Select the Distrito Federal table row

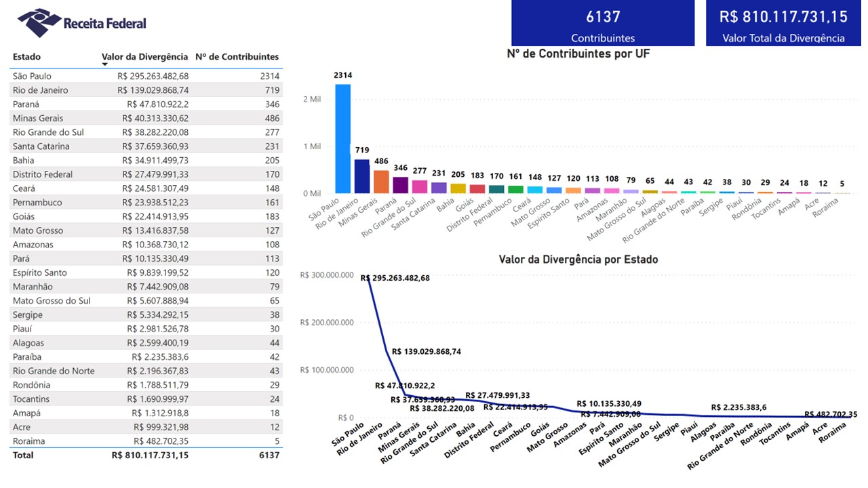tap(146, 174)
